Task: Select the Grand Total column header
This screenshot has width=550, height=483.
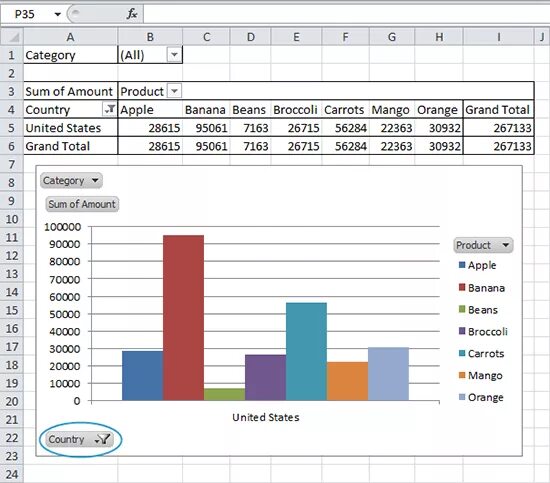Action: [x=498, y=110]
